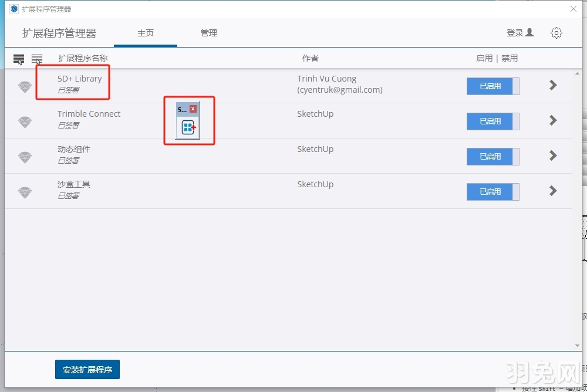Expand the 动态组件 details chevron
587x392 pixels.
click(x=552, y=156)
